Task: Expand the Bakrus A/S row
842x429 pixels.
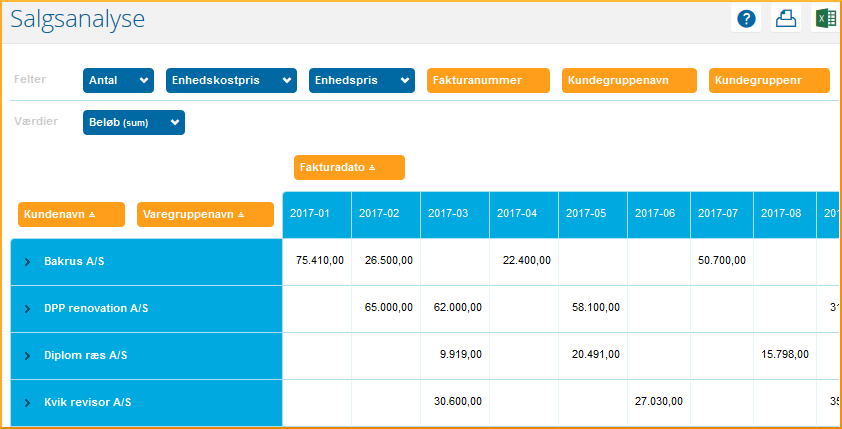Action: click(x=28, y=261)
